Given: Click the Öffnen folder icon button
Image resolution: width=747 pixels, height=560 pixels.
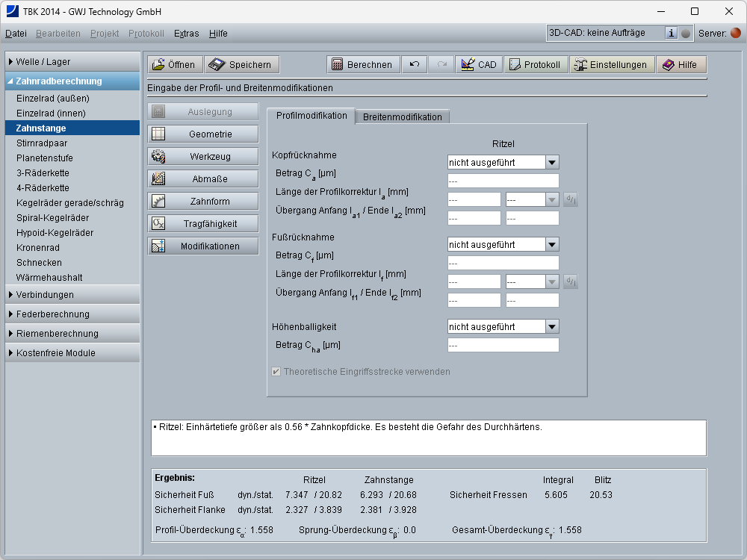Looking at the screenshot, I should tap(174, 65).
